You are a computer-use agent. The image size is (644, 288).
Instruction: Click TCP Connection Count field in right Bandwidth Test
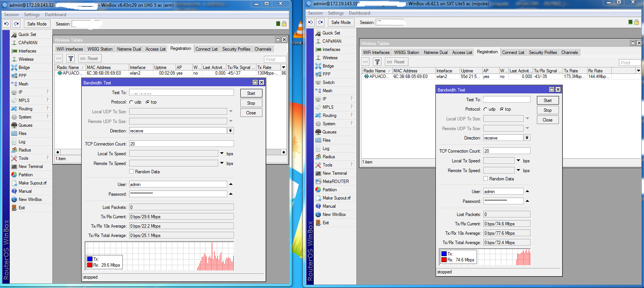point(507,151)
